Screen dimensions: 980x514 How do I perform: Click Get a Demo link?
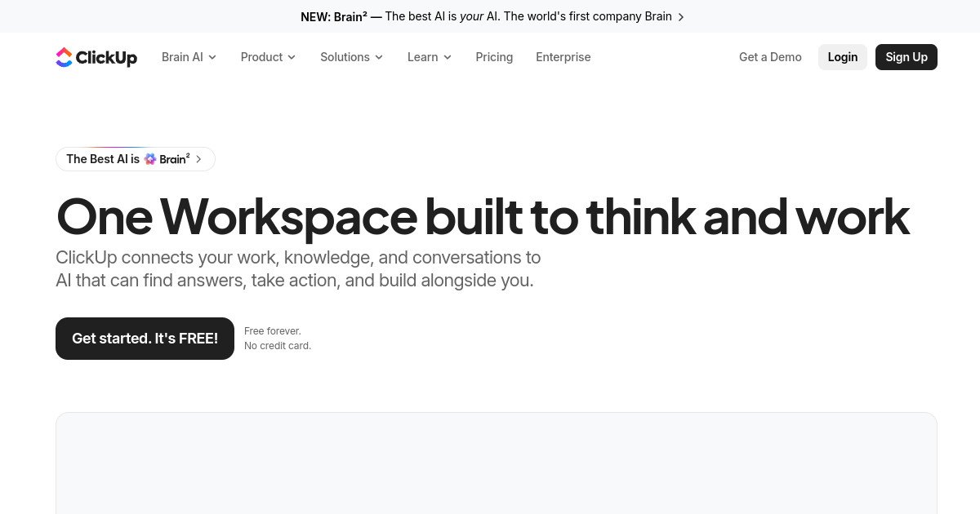pyautogui.click(x=770, y=57)
